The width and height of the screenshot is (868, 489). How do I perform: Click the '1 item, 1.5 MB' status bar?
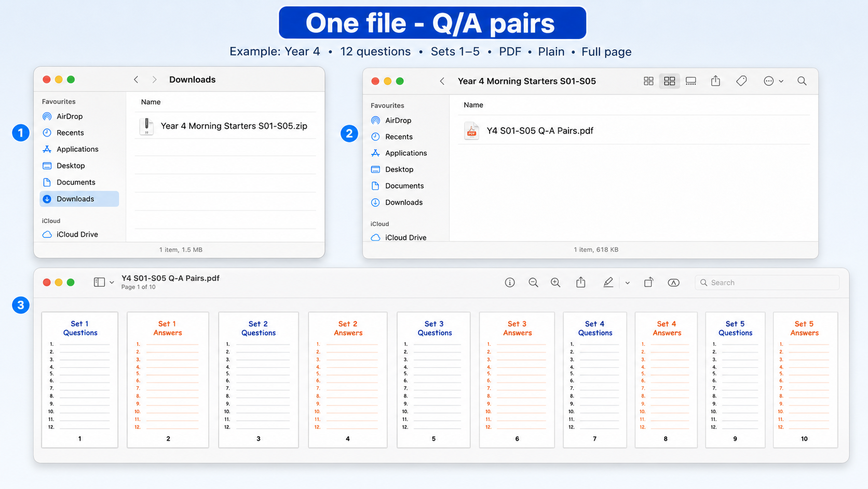[181, 250]
